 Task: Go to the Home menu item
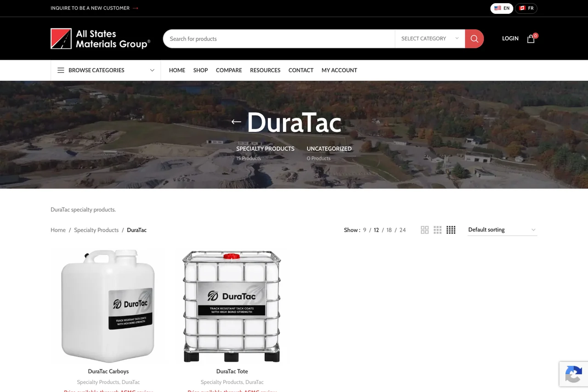177,70
